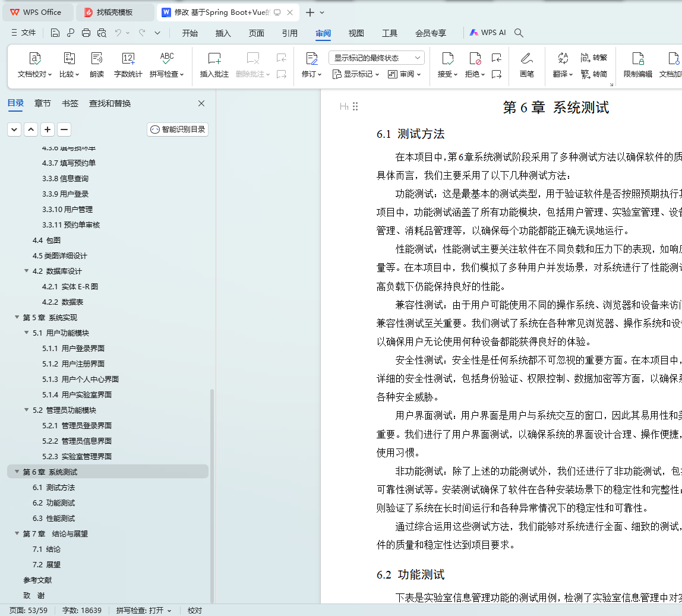
Task: Click the 页面: 53/59 page indicator
Action: (x=29, y=610)
